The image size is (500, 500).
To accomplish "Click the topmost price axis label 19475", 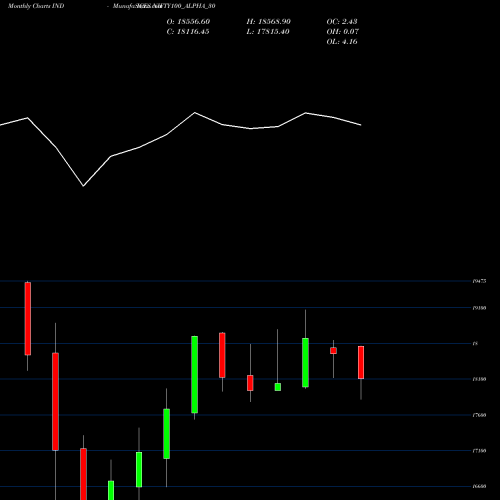I will (x=479, y=281).
